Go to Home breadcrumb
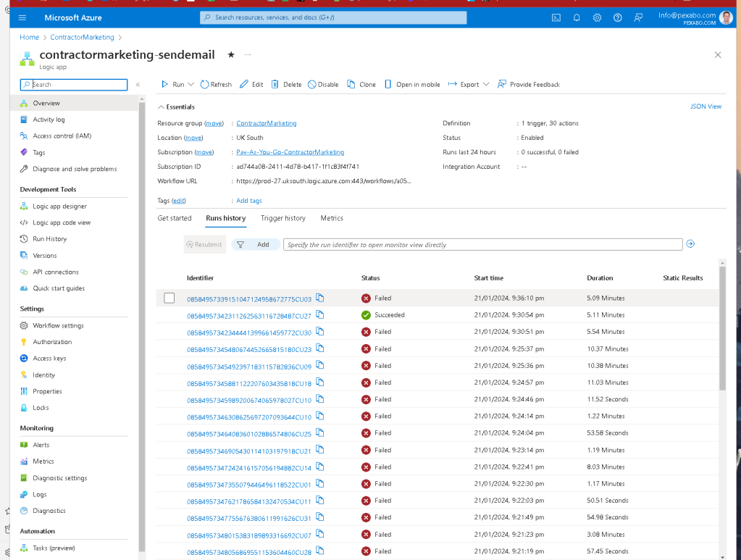 click(29, 38)
